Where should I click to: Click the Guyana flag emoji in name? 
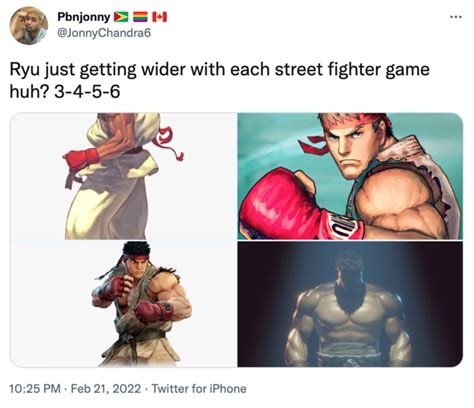pyautogui.click(x=121, y=17)
